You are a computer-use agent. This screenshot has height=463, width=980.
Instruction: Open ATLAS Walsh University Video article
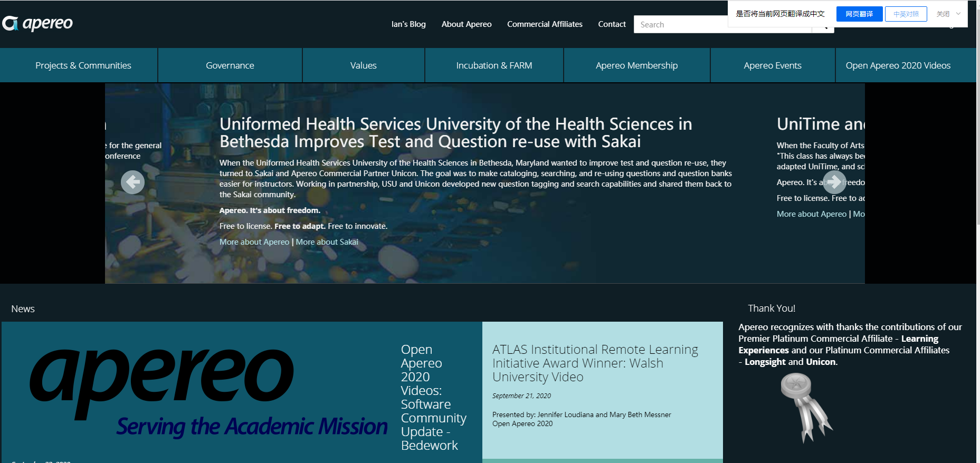[595, 363]
